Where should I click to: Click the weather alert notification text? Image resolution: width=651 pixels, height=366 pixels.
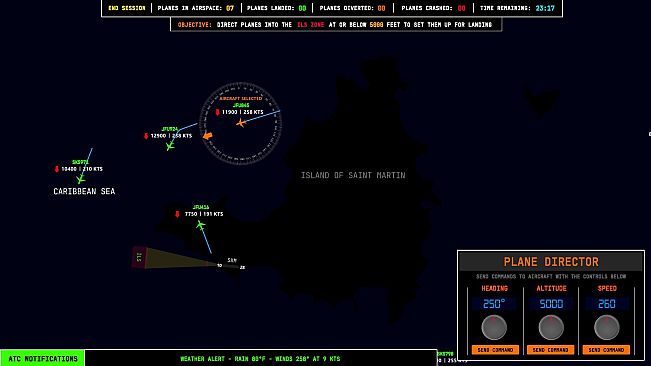(260, 359)
